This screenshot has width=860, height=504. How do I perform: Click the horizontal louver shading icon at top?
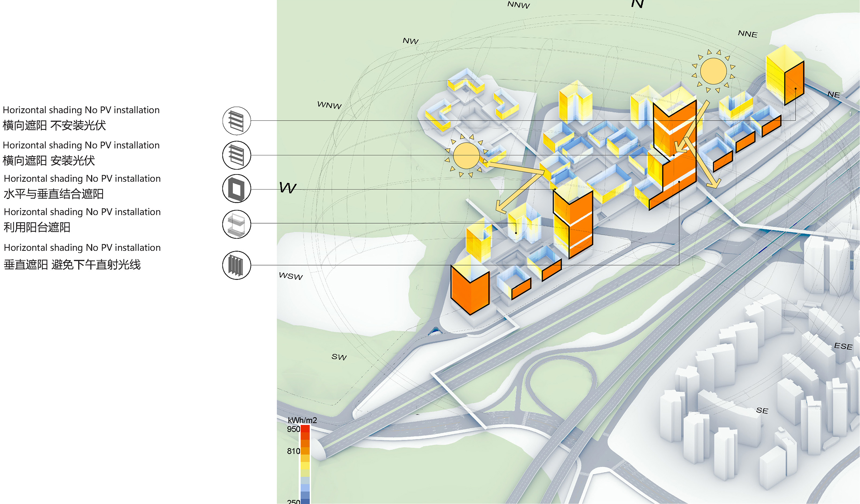236,121
